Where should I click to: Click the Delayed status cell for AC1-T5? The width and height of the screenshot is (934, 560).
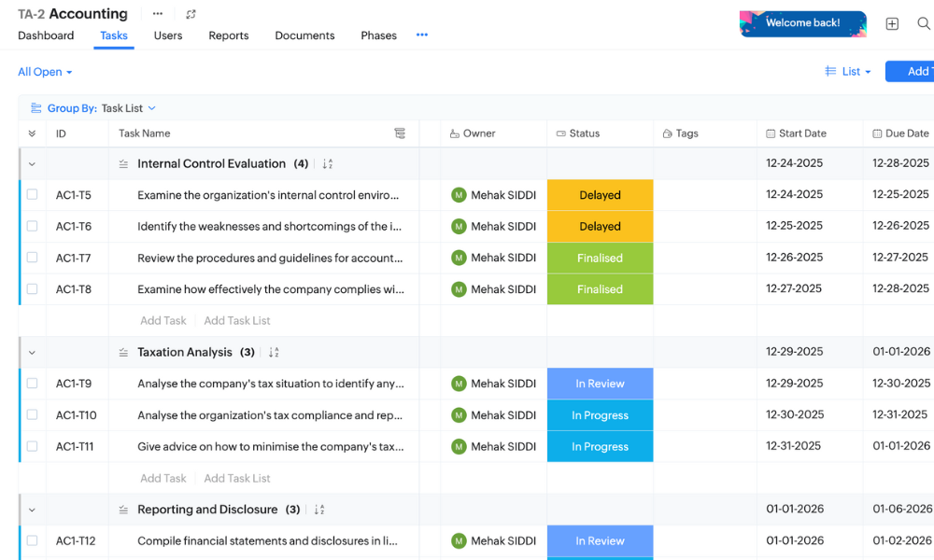(x=600, y=195)
